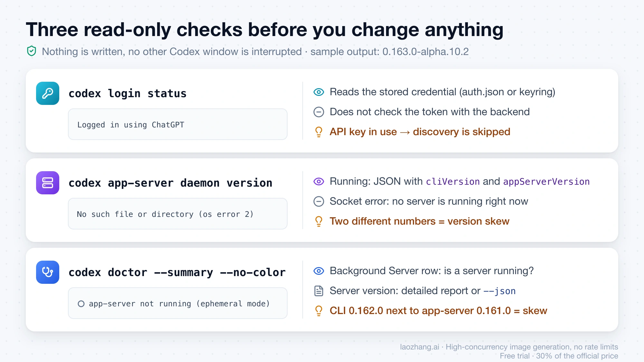The image size is (644, 362).
Task: Click the 'cliVersion' code word
Action: point(453,182)
